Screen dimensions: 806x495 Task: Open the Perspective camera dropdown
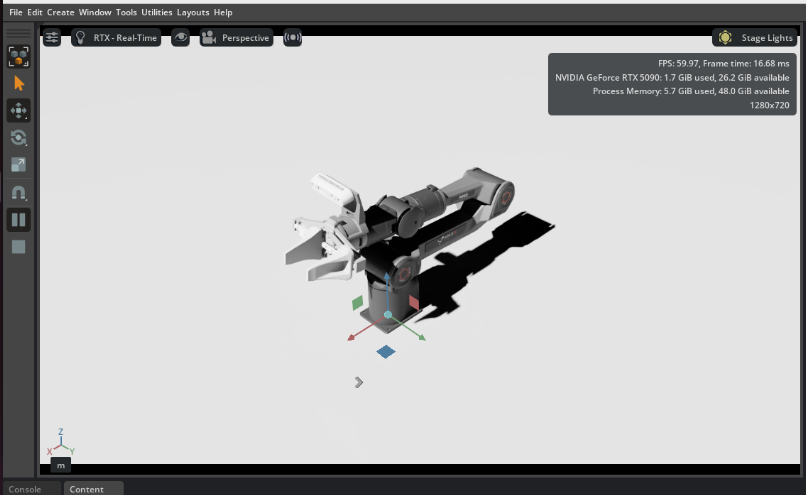[x=236, y=38]
